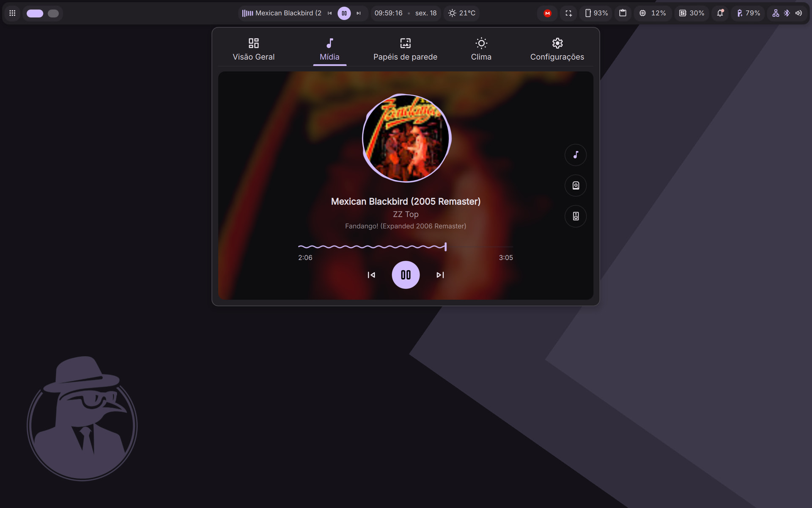This screenshot has height=508, width=812.
Task: Go to previous track in media panel
Action: 371,275
